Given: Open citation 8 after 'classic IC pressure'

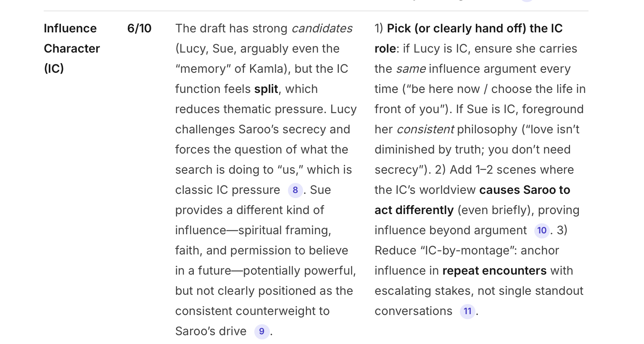Looking at the screenshot, I should click(295, 190).
